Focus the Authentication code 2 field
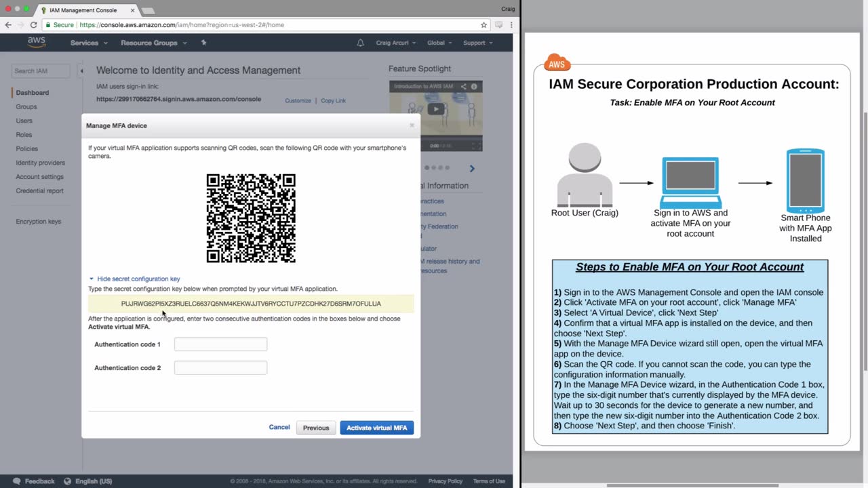 [x=220, y=367]
